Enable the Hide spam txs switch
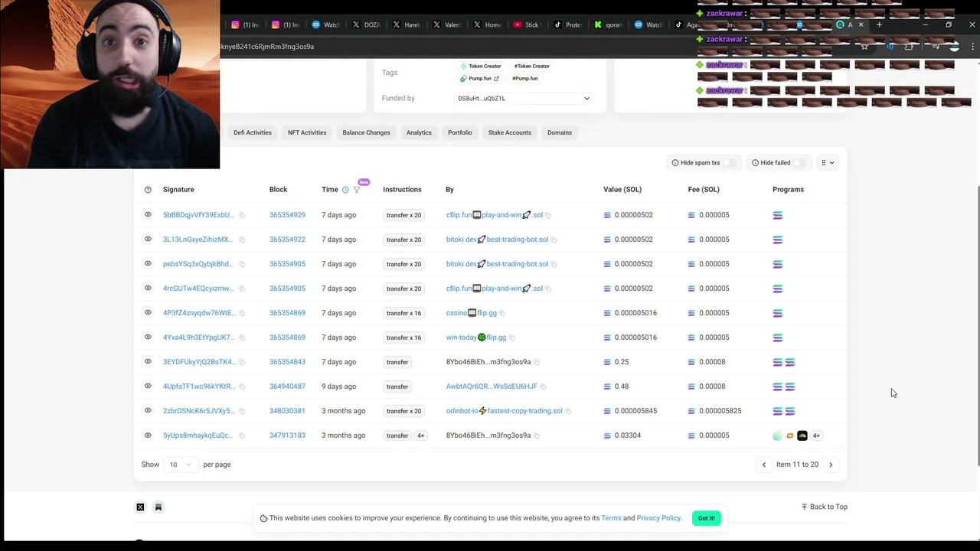The image size is (980, 551). 730,163
